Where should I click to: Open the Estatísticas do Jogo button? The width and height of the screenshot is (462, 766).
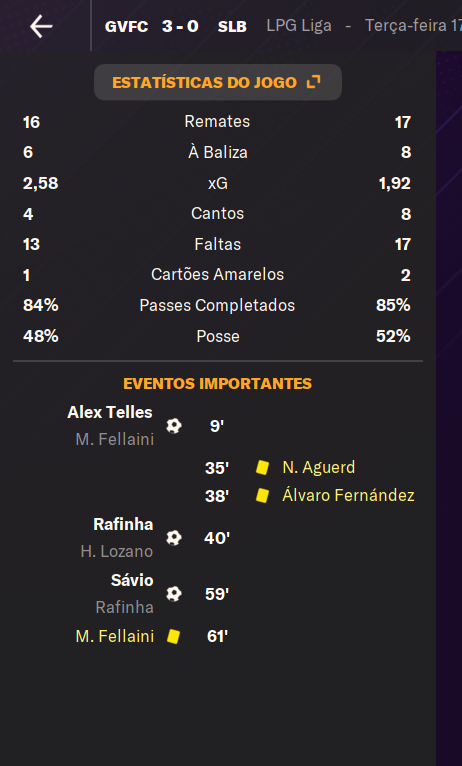(x=218, y=82)
